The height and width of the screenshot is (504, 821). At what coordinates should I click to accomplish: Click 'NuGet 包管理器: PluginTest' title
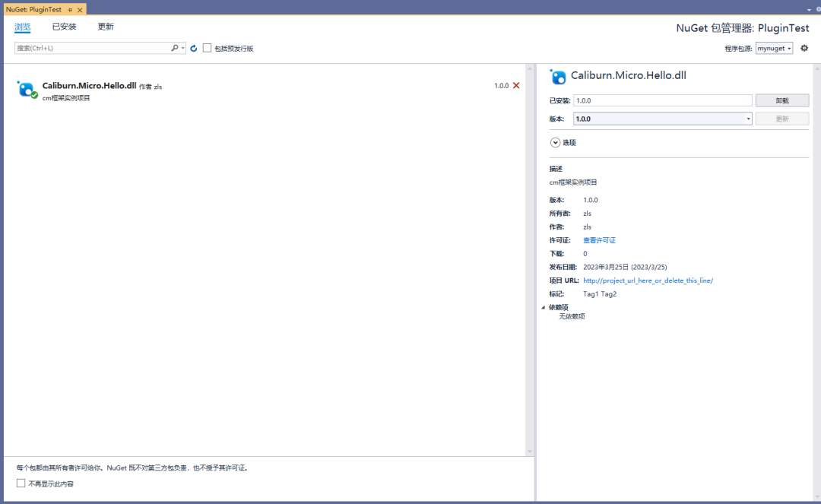(x=743, y=28)
